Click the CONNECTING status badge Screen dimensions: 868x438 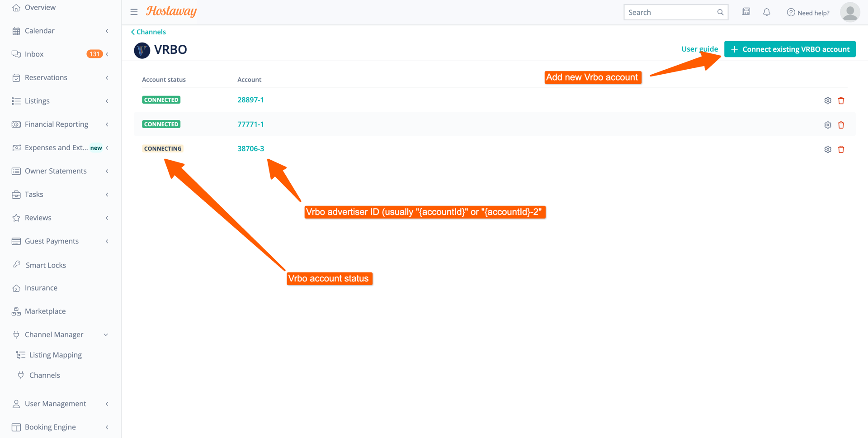163,148
